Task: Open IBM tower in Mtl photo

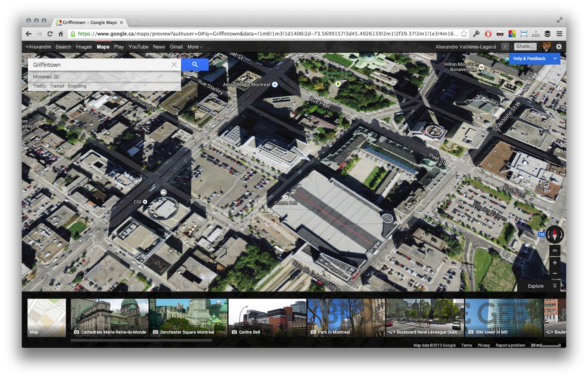Action: coord(504,318)
